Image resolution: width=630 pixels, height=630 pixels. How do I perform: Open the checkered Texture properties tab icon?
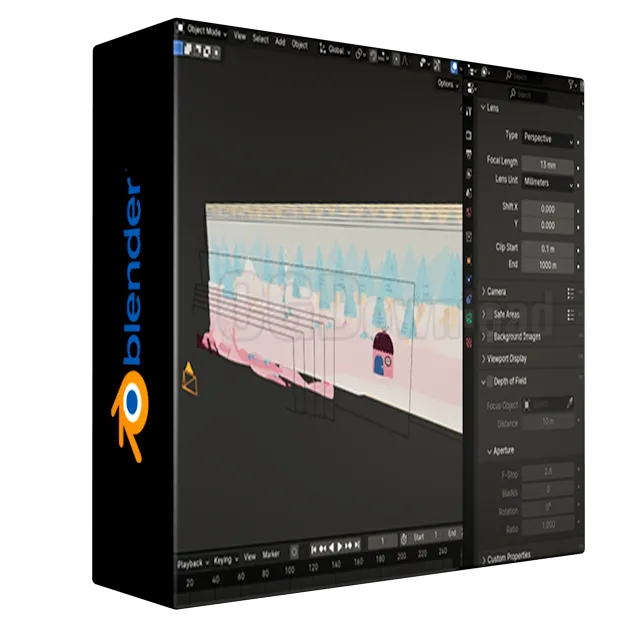point(468,342)
